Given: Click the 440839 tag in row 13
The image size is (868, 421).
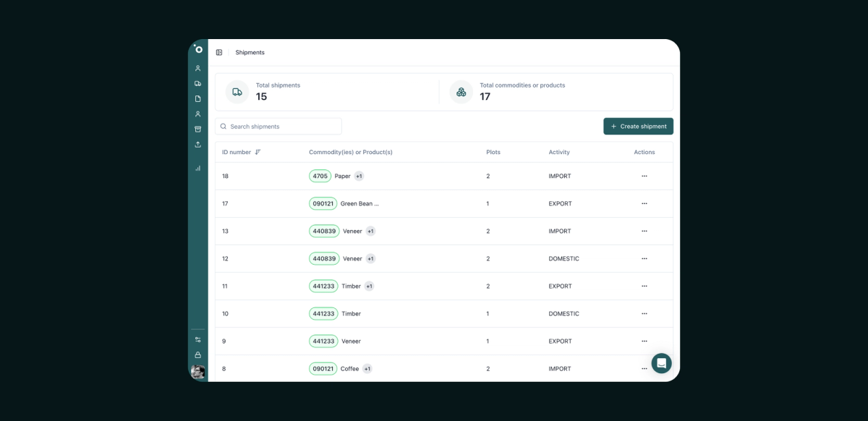Looking at the screenshot, I should tap(324, 231).
